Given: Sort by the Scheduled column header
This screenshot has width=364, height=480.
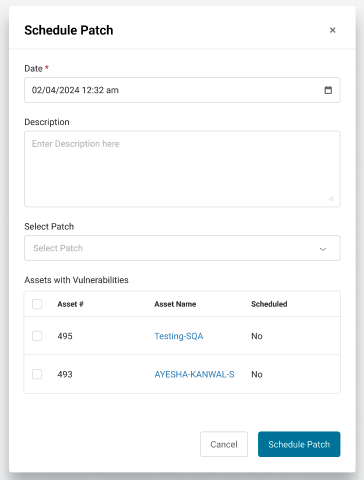Looking at the screenshot, I should pyautogui.click(x=269, y=304).
